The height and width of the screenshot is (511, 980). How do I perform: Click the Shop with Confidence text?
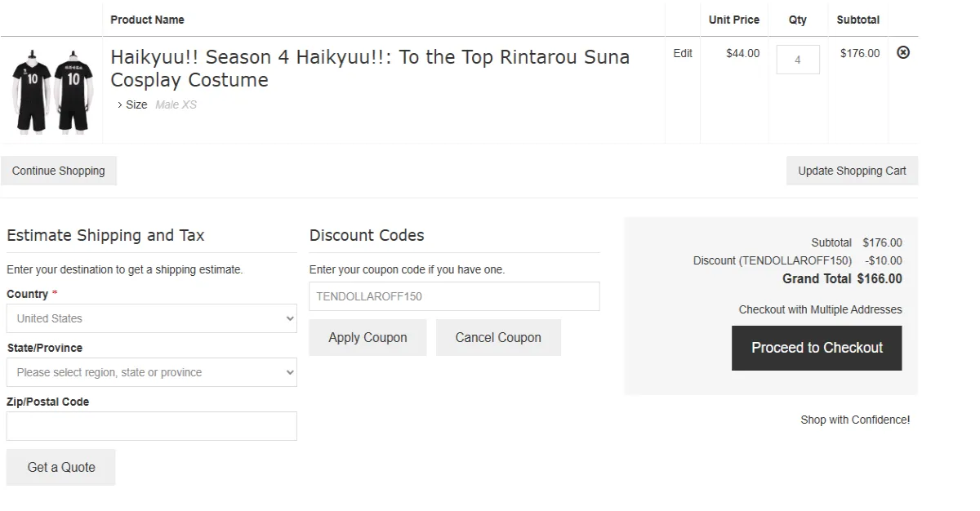click(x=854, y=420)
